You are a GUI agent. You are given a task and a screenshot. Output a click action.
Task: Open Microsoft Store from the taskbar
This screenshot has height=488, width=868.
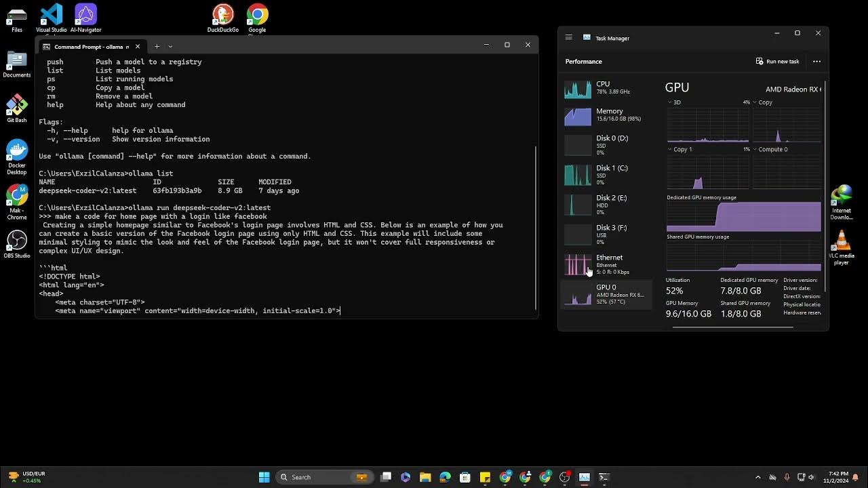coord(465,477)
